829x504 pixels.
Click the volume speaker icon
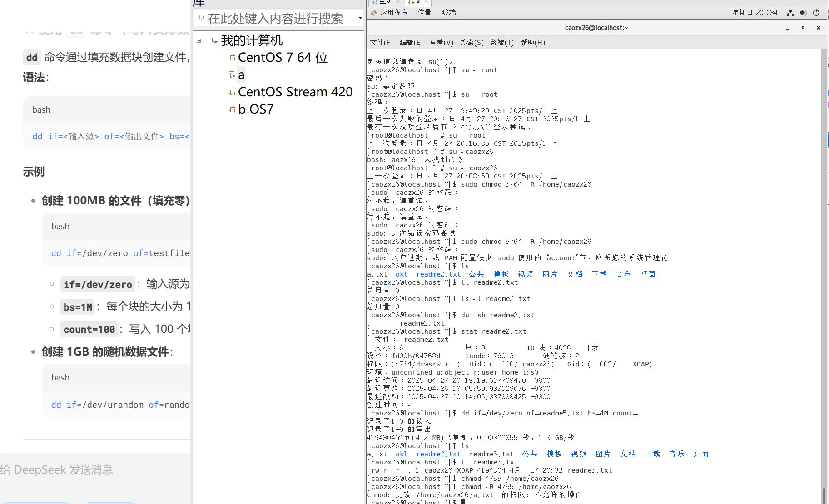point(803,13)
